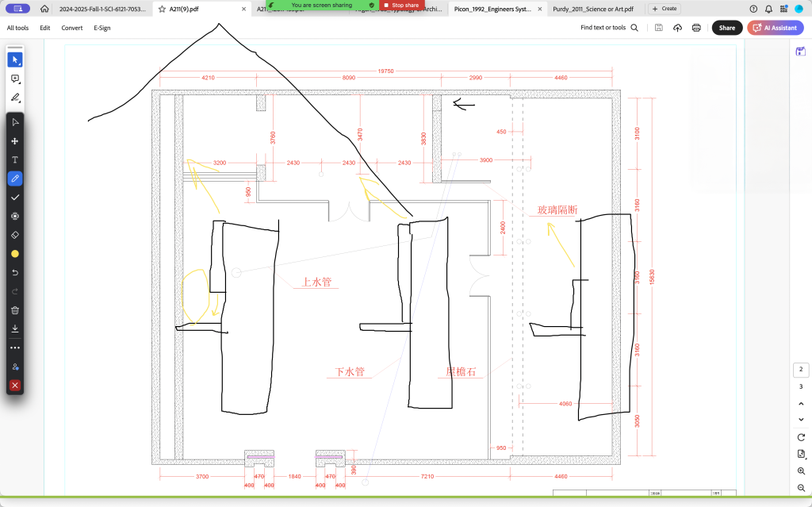Rotate the page view with rotate icon

(x=801, y=437)
